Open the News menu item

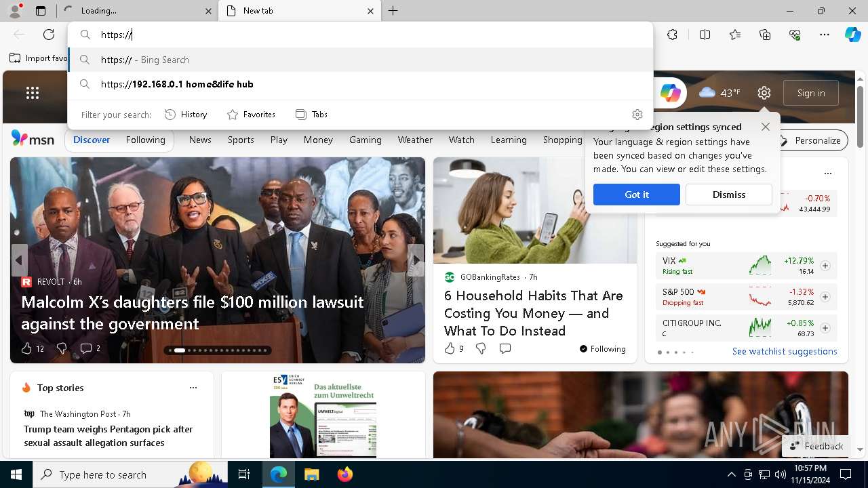pos(200,140)
